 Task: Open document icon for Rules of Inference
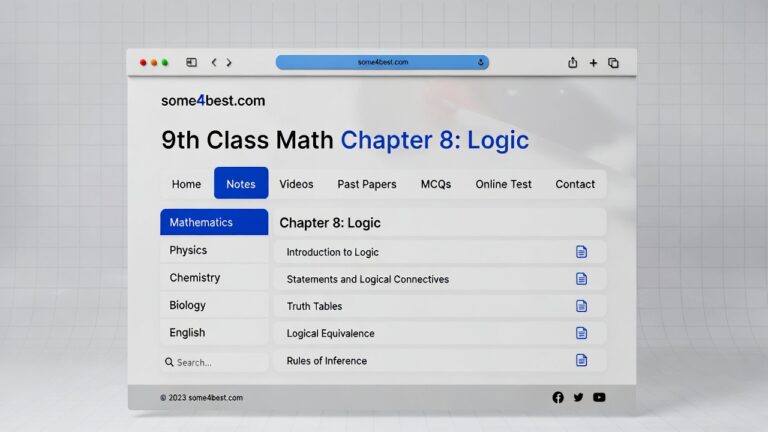coord(581,360)
